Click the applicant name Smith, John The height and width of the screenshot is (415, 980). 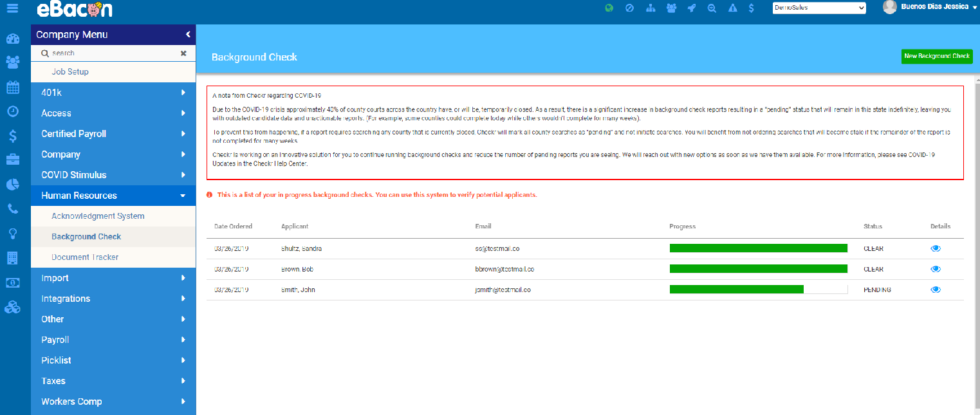298,290
